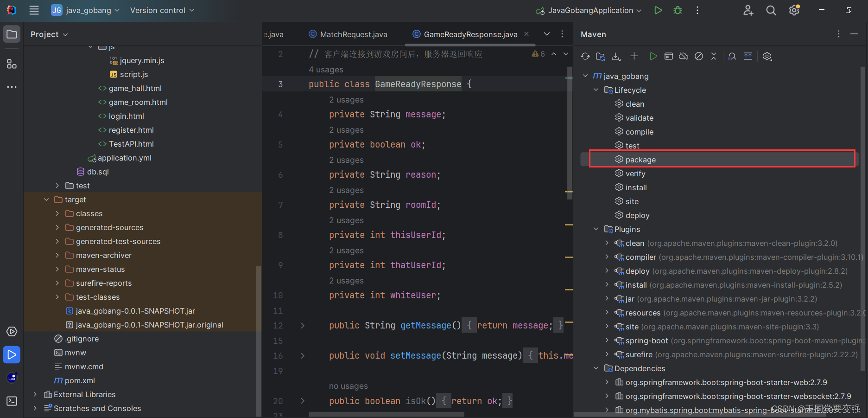
Task: Click the 6 warnings inspection indicator
Action: [539, 54]
